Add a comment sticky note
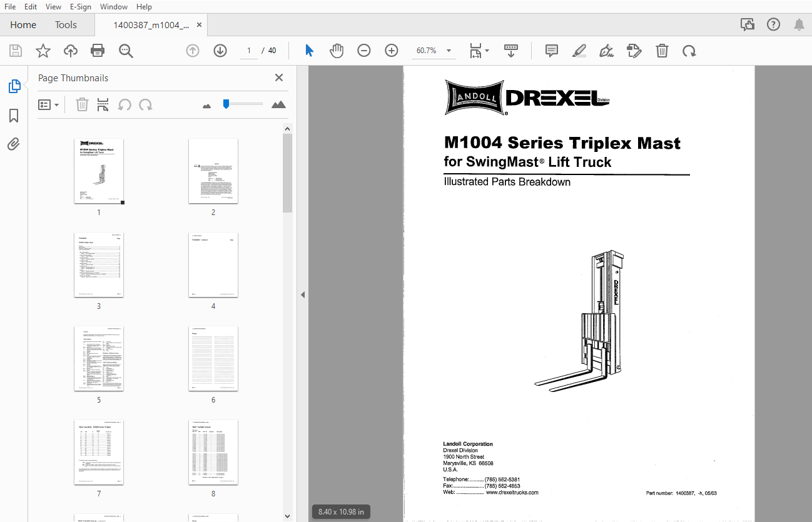812x522 pixels. tap(552, 51)
